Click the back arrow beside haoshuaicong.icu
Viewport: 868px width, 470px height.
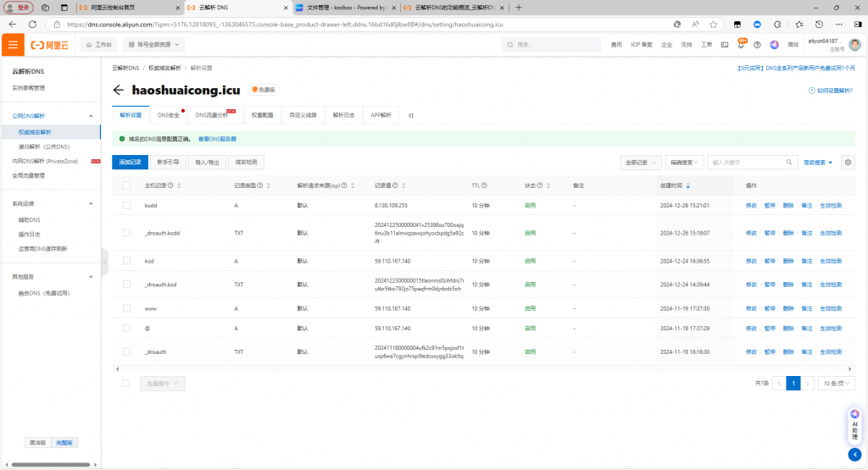coord(119,90)
